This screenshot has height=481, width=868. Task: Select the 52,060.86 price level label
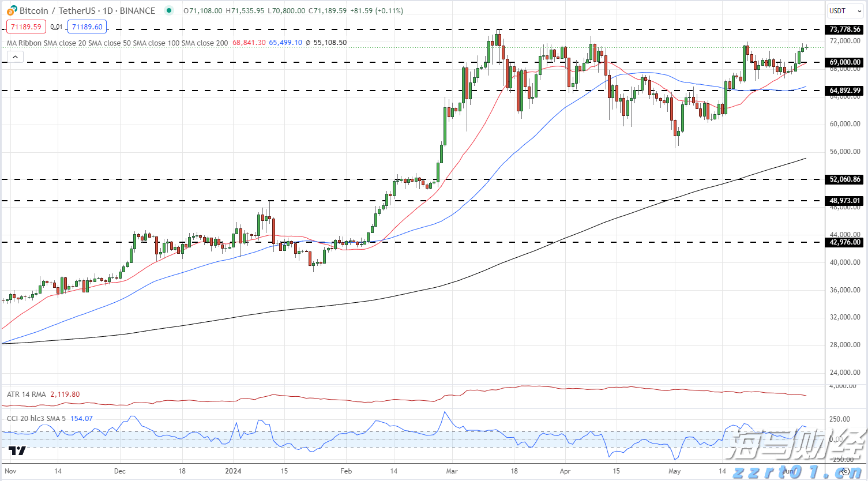coord(845,179)
